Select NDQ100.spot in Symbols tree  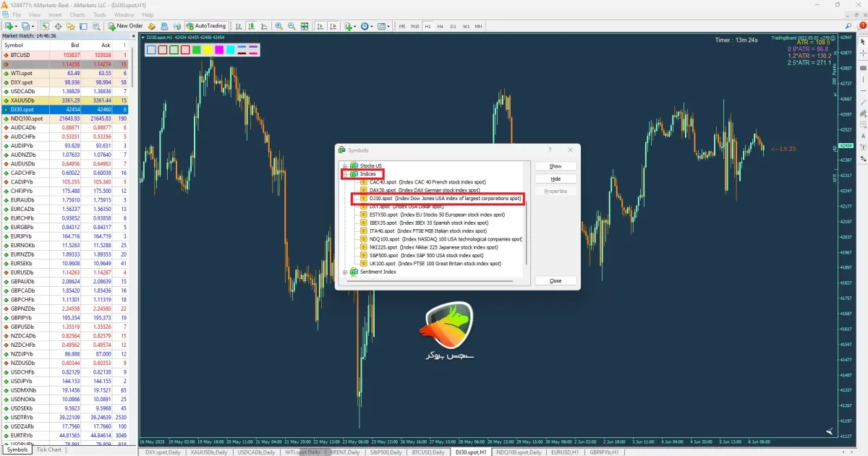point(441,239)
